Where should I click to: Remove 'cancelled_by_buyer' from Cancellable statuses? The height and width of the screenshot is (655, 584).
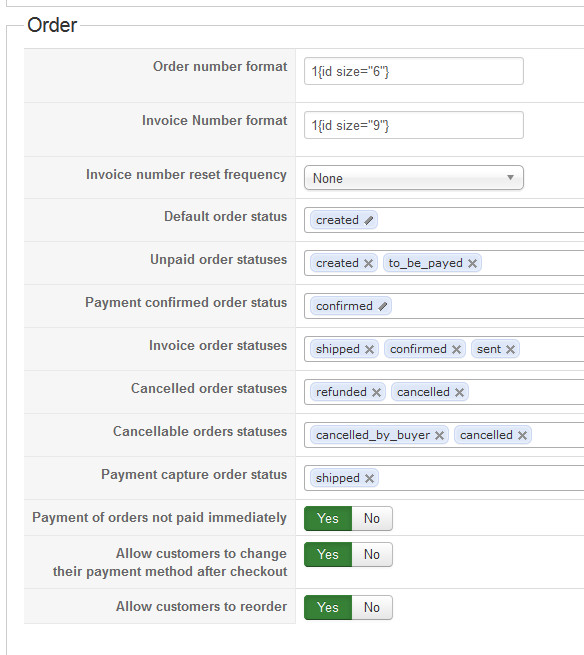[x=439, y=436]
